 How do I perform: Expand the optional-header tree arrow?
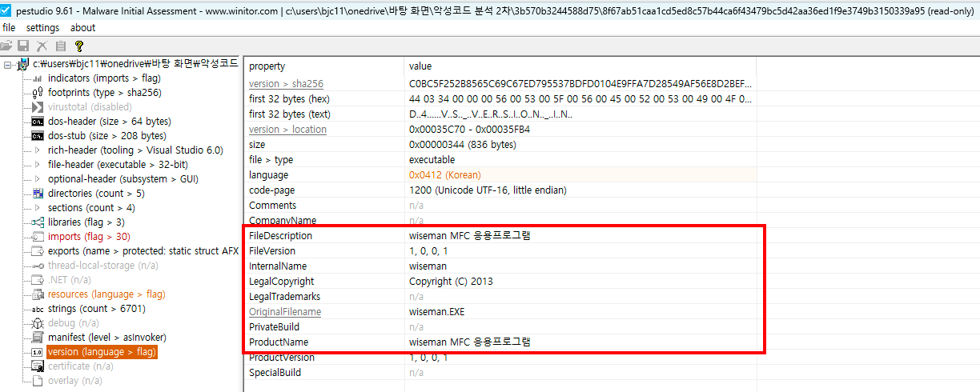coord(37,179)
